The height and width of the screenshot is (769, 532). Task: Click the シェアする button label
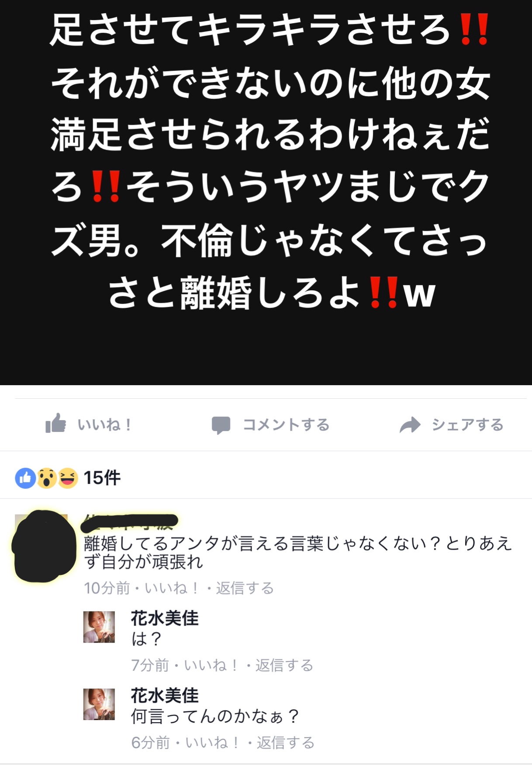pyautogui.click(x=468, y=425)
